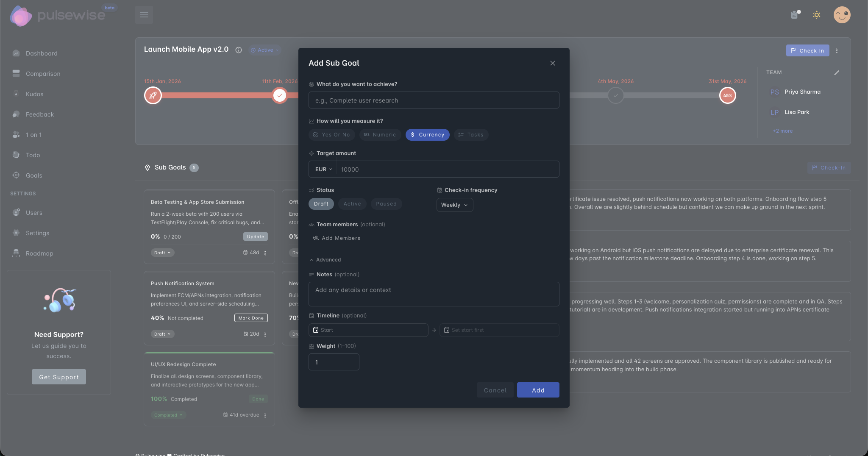Viewport: 868px width, 456px height.
Task: Click the 4th May milestone marker
Action: click(x=615, y=95)
